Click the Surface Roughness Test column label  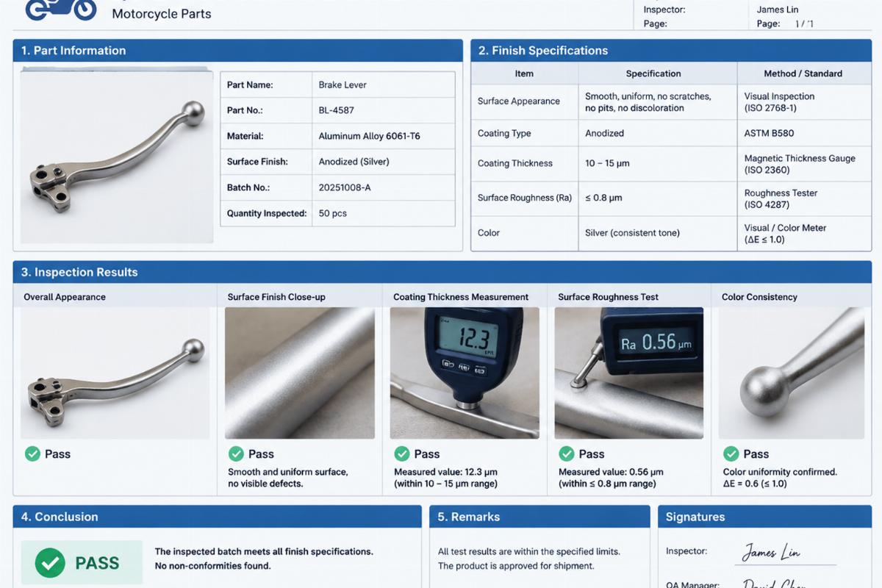point(608,297)
